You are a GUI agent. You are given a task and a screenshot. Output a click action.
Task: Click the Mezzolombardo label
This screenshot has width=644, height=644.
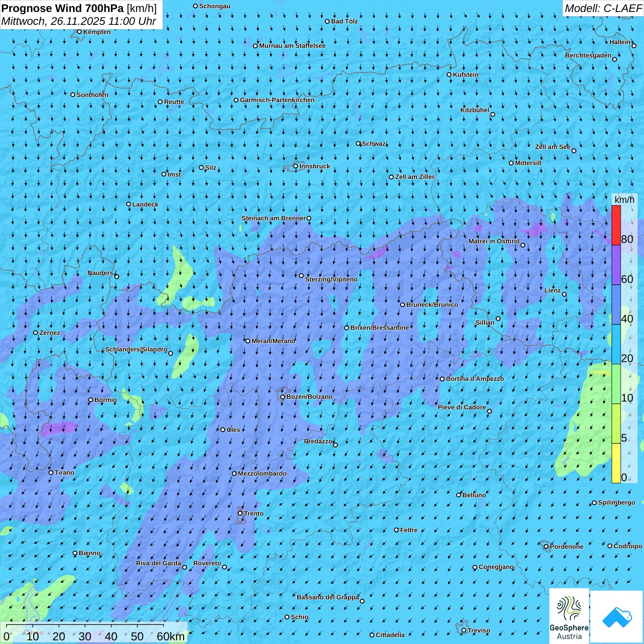pos(262,473)
